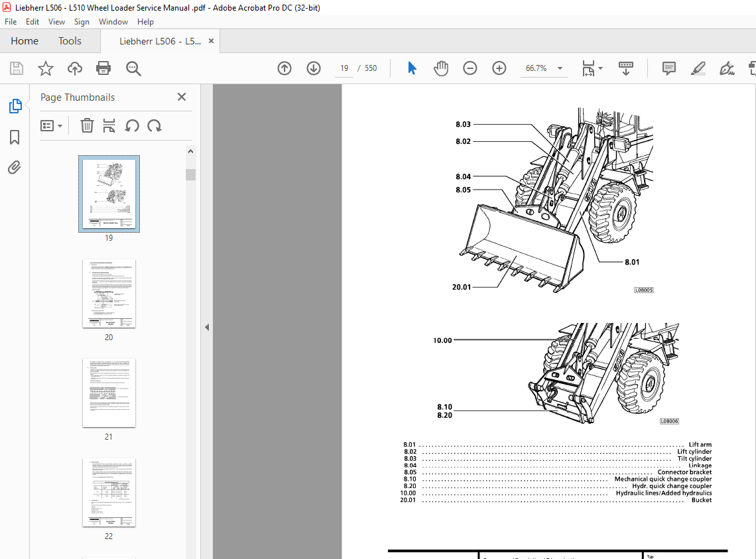756x559 pixels.
Task: Click the Print Pages thumbnail icon
Action: point(109,126)
